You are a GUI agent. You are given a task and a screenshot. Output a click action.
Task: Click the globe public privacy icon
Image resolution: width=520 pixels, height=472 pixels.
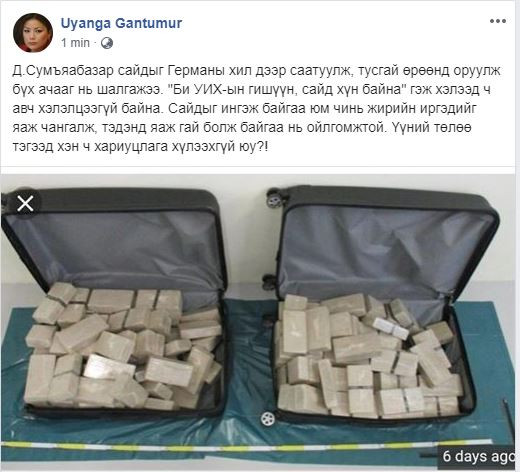click(x=107, y=43)
